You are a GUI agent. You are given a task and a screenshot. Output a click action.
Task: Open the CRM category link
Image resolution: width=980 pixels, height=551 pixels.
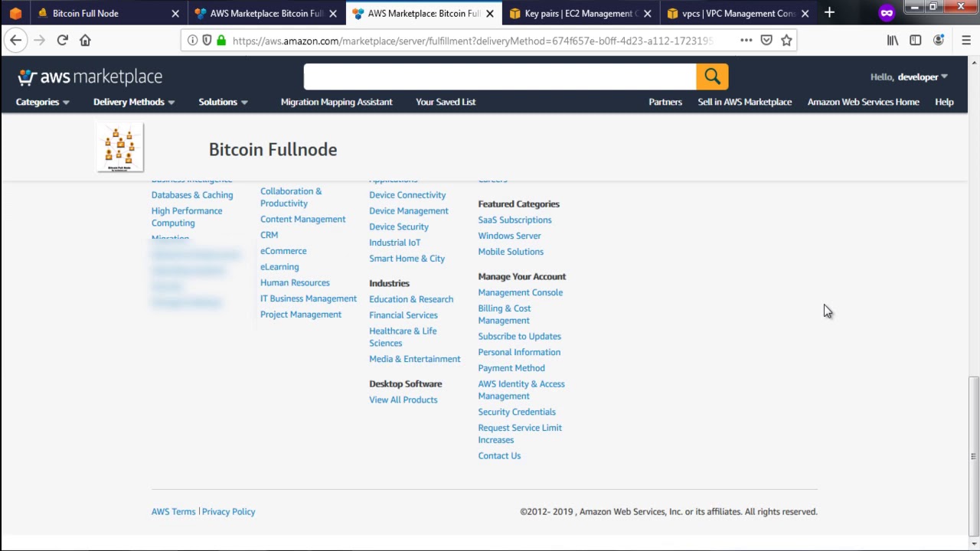[x=269, y=235]
